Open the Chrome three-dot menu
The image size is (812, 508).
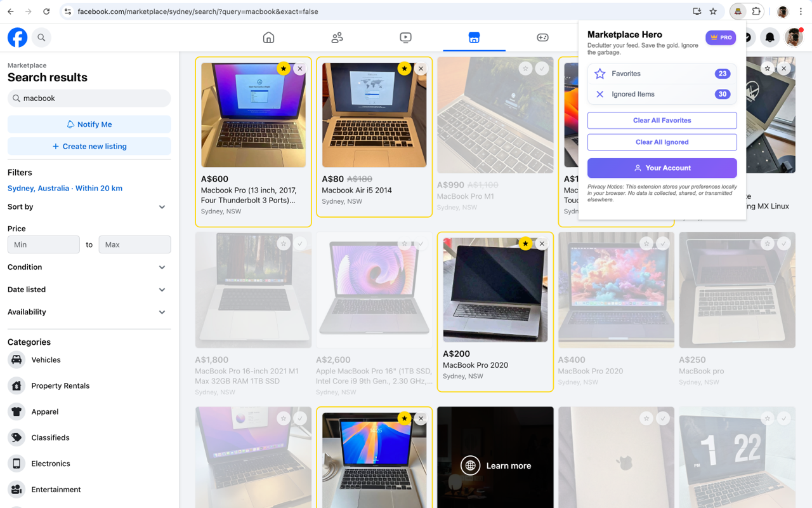coord(801,11)
